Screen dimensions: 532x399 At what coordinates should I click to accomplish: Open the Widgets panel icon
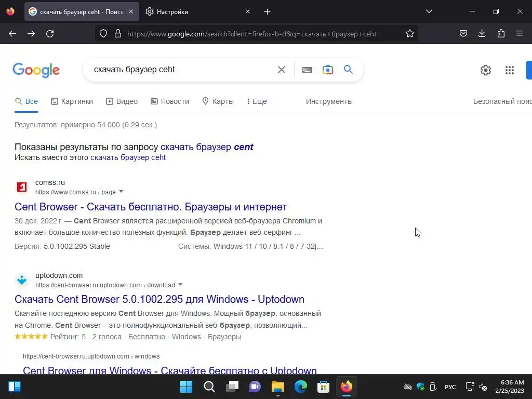pos(15,387)
